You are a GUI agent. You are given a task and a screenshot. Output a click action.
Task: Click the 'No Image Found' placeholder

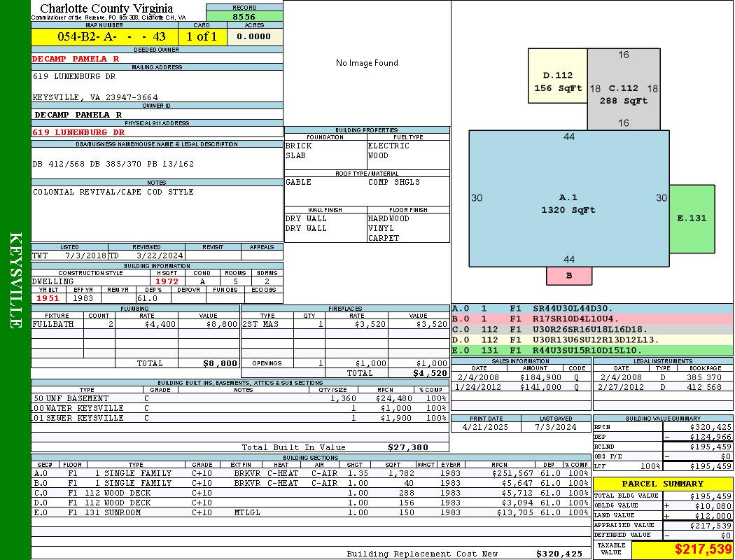[367, 63]
